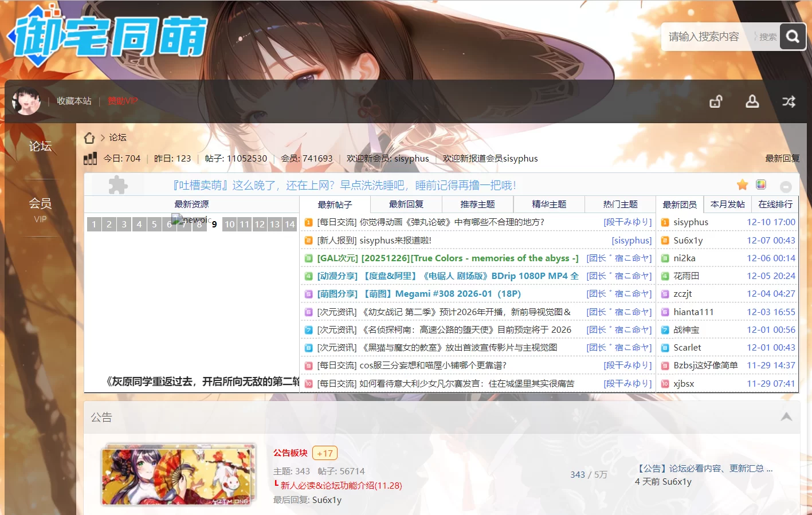
Task: Click the padlock login icon in the dark bar
Action: 716,101
